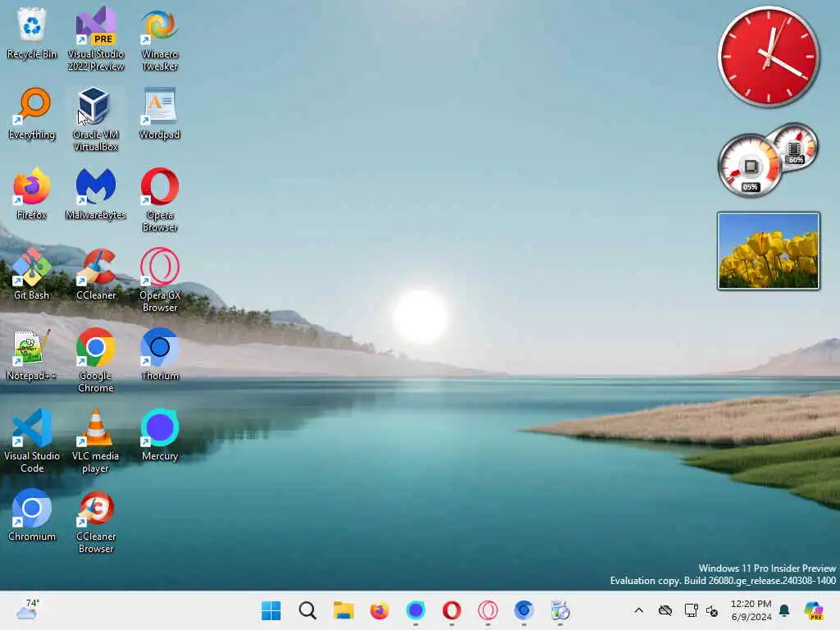Click the CPU meter gadget

(x=750, y=166)
